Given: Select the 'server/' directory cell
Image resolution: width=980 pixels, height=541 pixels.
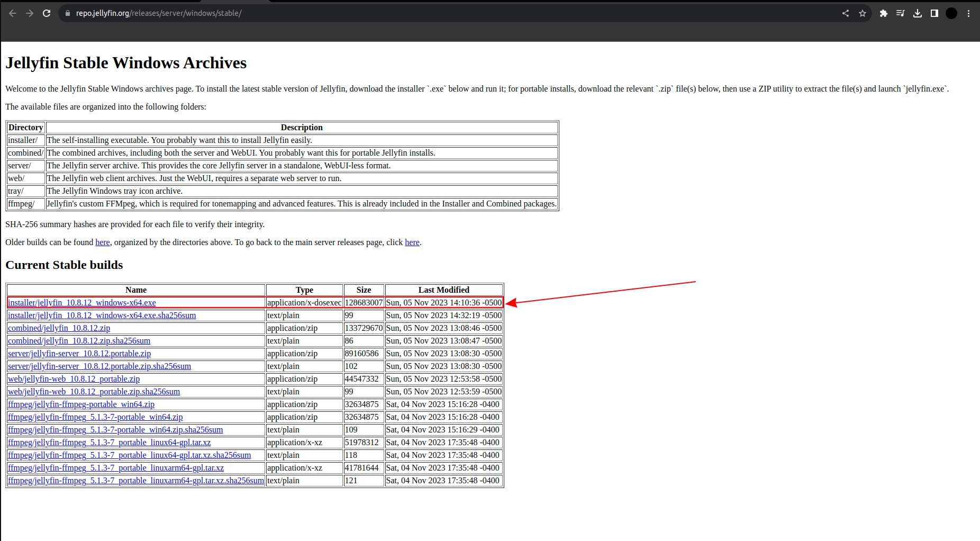Looking at the screenshot, I should 26,166.
